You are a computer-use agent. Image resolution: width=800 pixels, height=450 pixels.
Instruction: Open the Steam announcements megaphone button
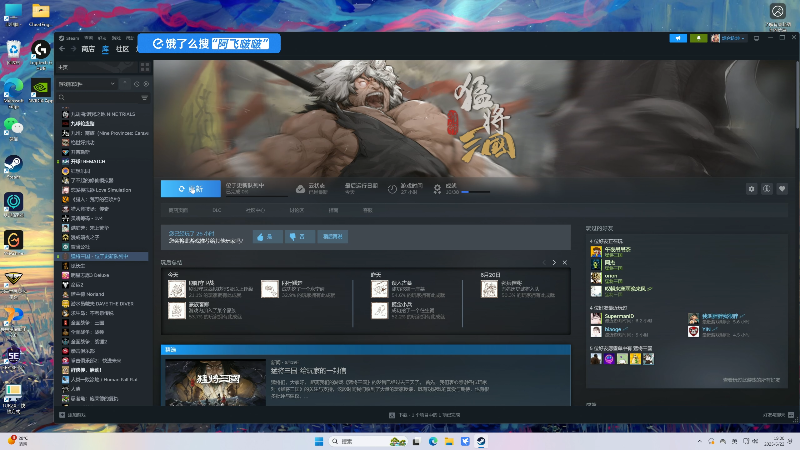[x=678, y=38]
